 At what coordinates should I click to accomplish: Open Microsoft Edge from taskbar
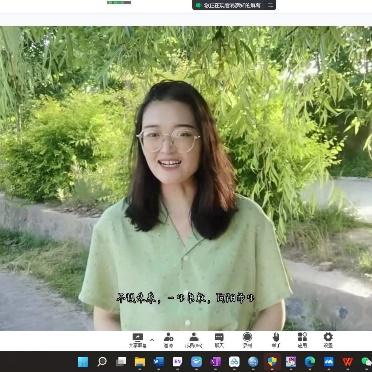pos(310,362)
